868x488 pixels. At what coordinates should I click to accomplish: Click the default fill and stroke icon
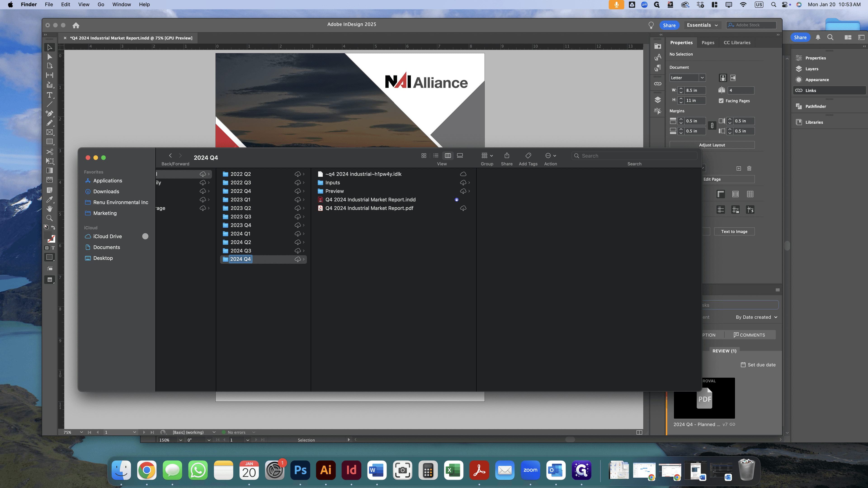coord(46,227)
